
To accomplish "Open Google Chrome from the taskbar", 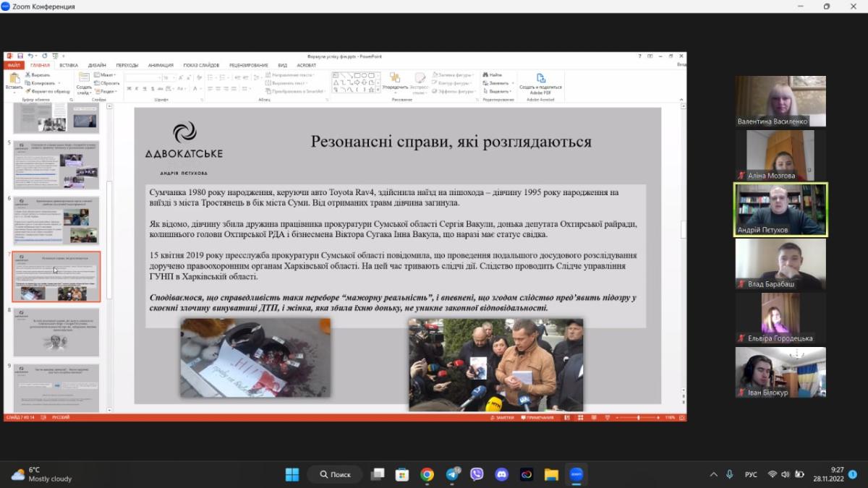I will 427,474.
